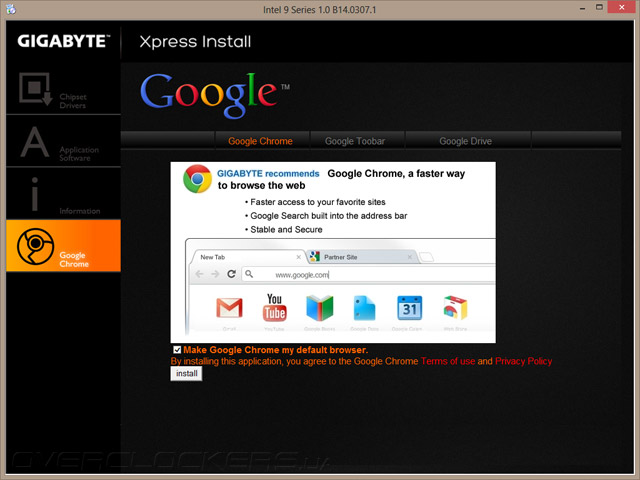Click the GIGABYTE recommends text

(268, 173)
